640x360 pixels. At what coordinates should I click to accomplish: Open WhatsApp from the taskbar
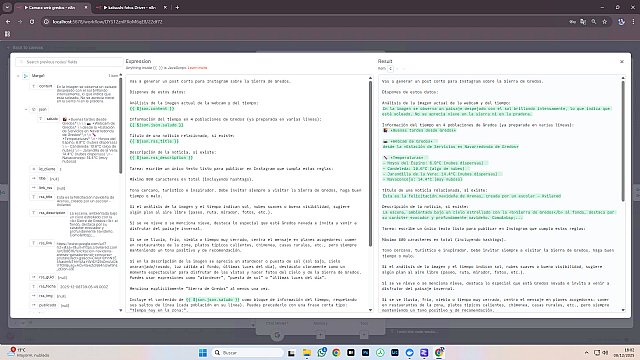[x=322, y=353]
